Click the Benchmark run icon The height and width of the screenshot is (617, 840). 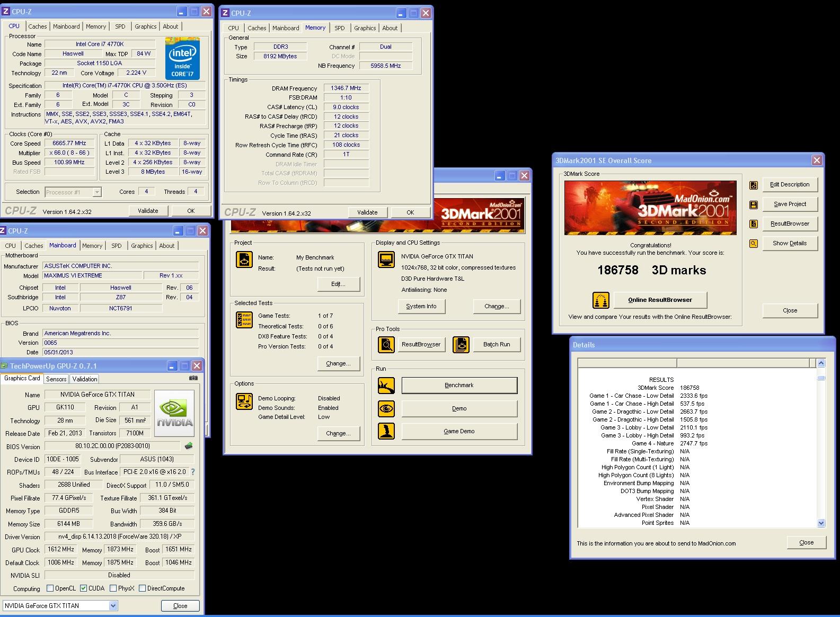tap(386, 386)
